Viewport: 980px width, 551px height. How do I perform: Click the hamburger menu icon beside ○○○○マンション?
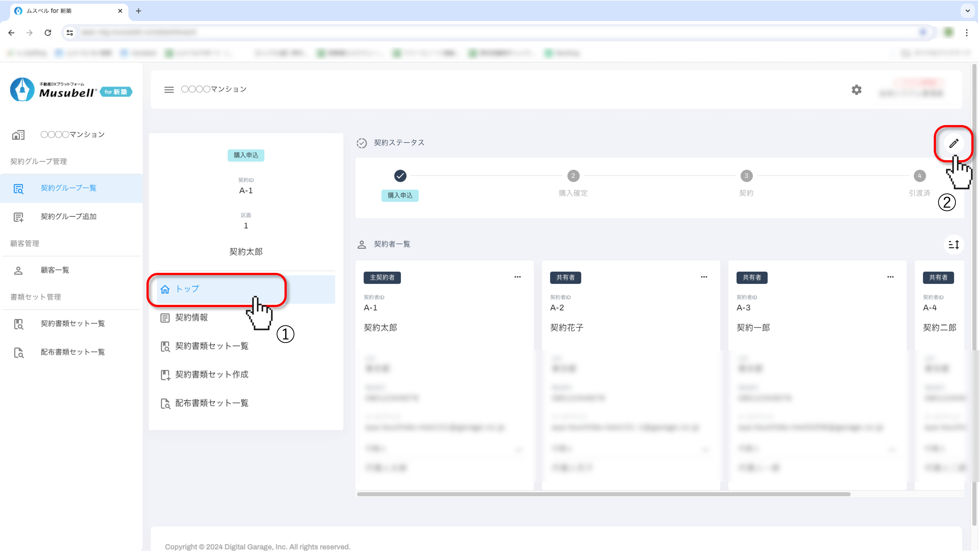(x=169, y=90)
